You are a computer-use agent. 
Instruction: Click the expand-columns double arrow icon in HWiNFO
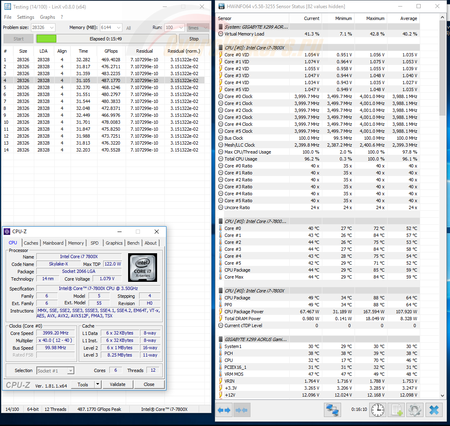224,410
